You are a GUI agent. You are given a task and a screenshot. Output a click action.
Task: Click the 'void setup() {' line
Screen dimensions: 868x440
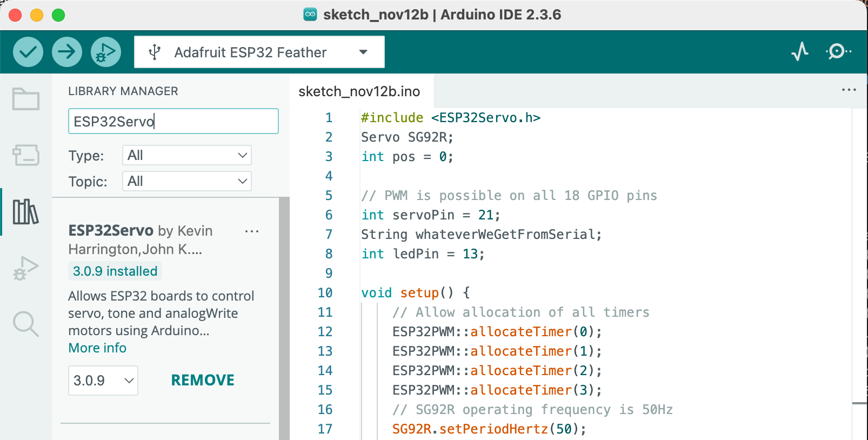[416, 293]
